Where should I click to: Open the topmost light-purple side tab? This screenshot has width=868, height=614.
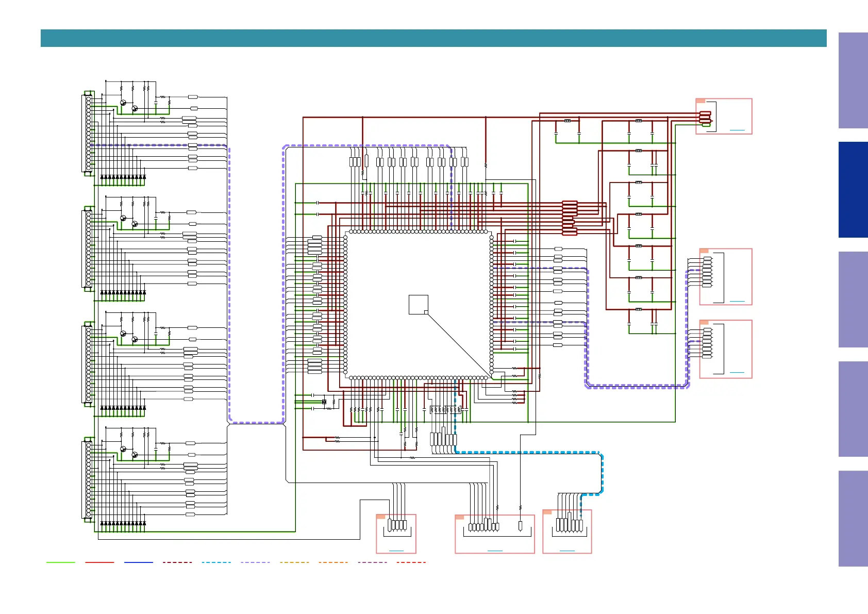pos(853,80)
